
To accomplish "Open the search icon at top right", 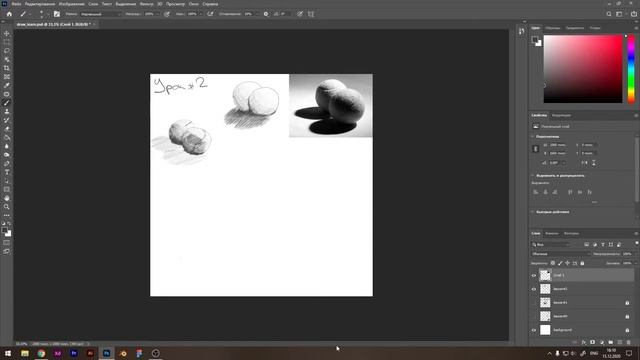I will (x=609, y=14).
